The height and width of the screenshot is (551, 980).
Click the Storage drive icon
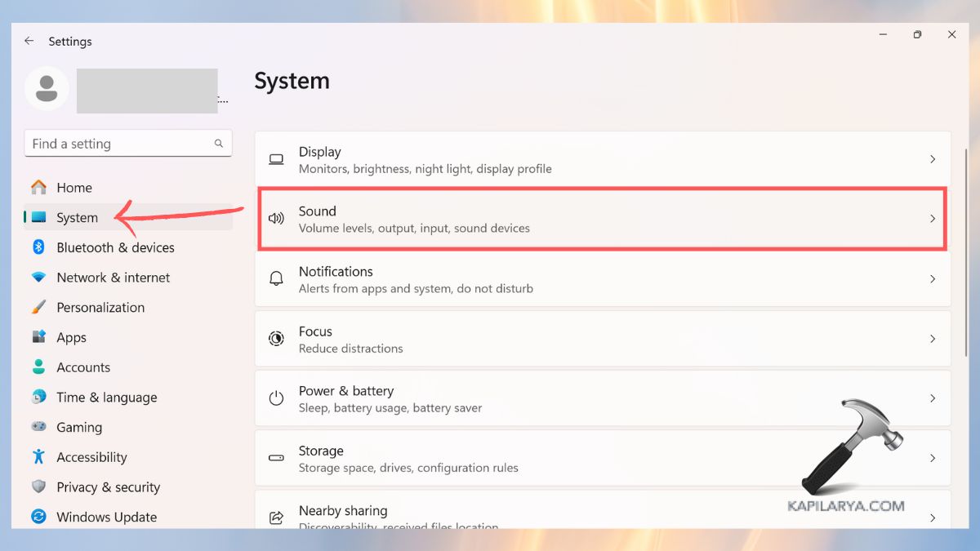(277, 459)
